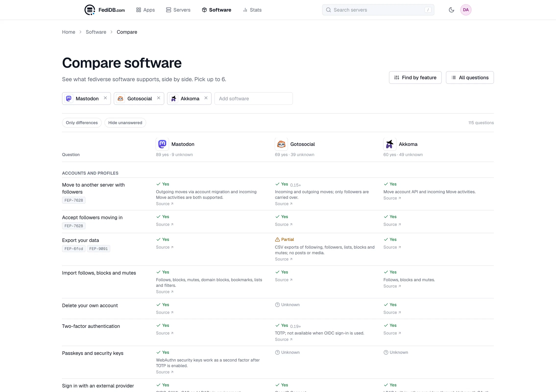Click the Partial status for Gotosocial export
This screenshot has height=392, width=556.
[x=284, y=239]
